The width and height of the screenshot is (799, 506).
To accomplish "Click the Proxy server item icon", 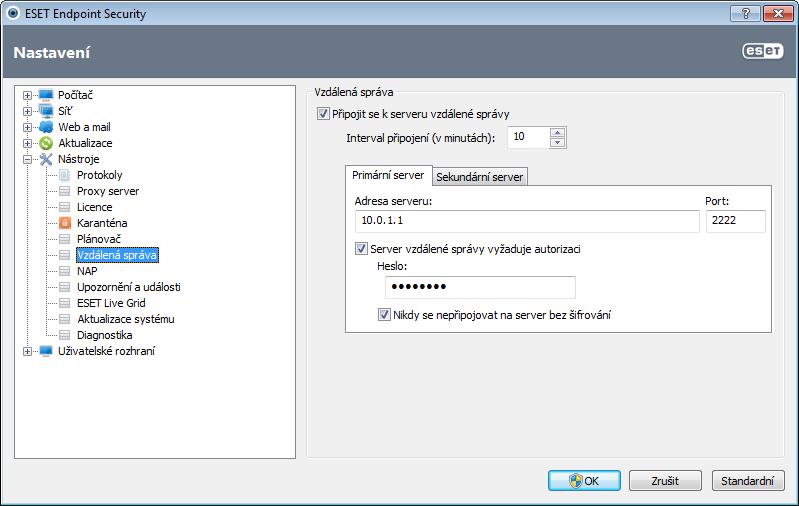I will 64,191.
